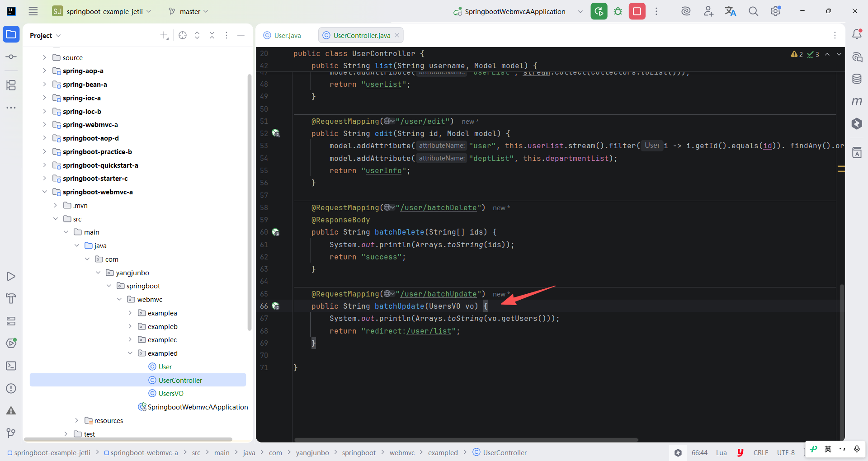Click the userInfo view link
Image resolution: width=868 pixels, height=461 pixels.
(383, 170)
